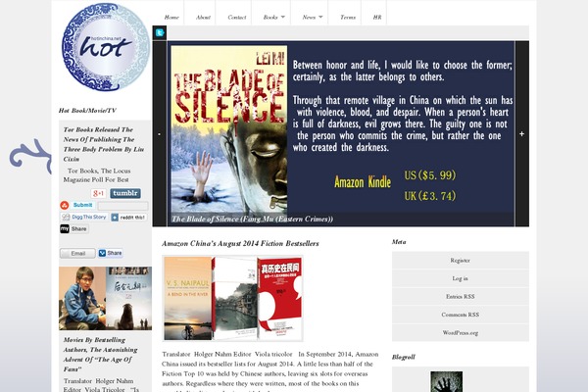
Task: Open the Twitter bird icon
Action: tap(160, 33)
